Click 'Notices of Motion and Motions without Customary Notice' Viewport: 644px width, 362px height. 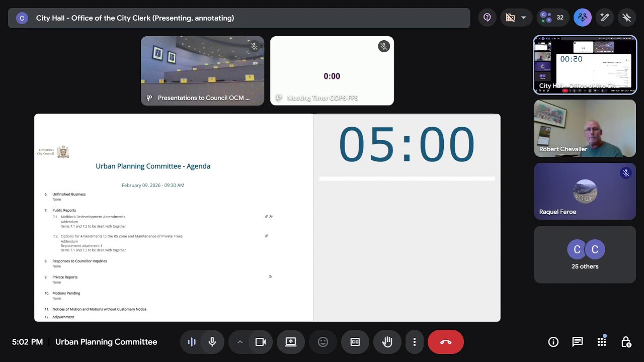(x=100, y=309)
